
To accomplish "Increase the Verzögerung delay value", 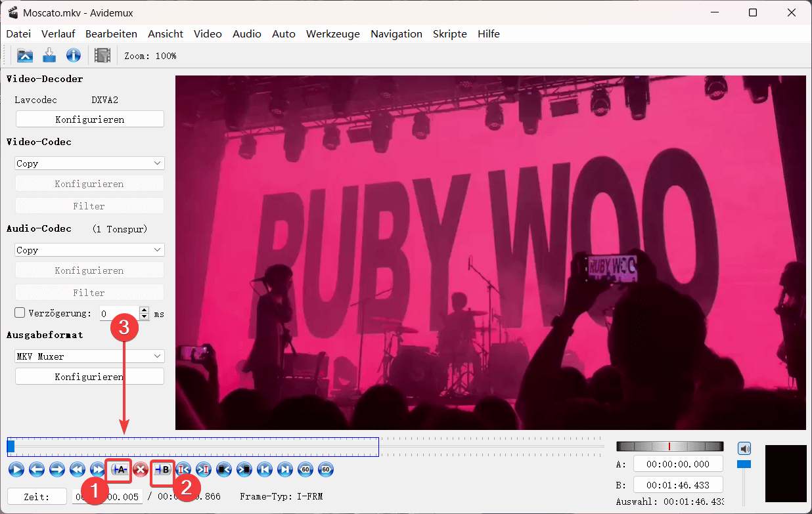I will click(145, 310).
